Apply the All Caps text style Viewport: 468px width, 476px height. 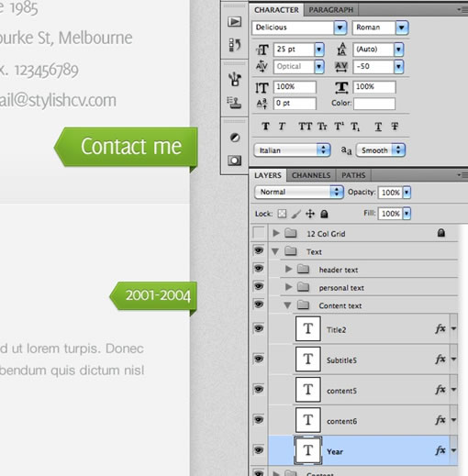[x=306, y=126]
